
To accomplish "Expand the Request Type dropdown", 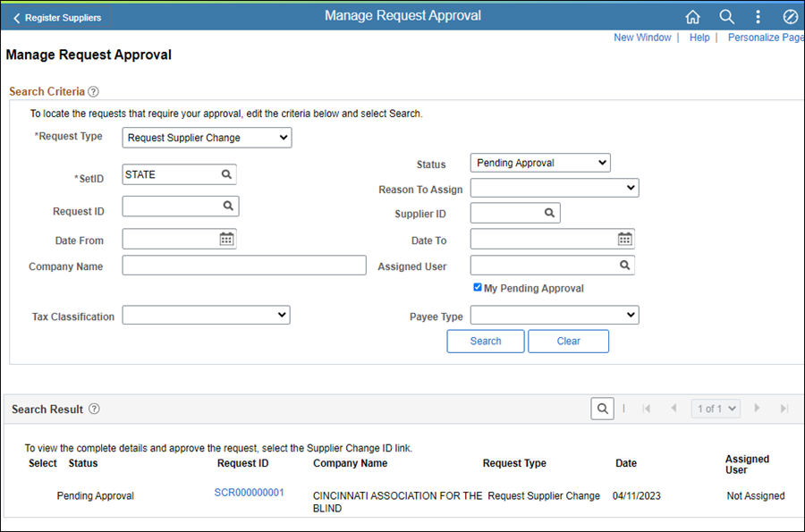I will [207, 138].
